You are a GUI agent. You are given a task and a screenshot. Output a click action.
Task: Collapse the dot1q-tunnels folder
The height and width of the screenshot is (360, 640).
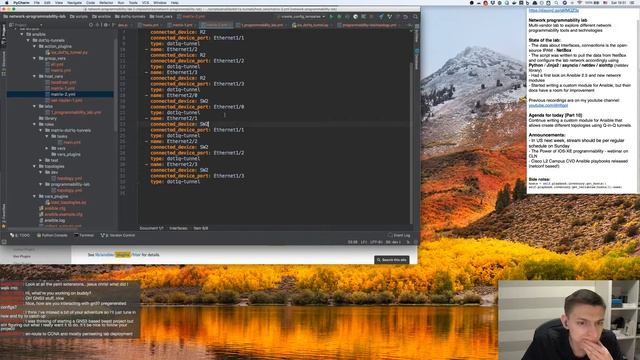tap(28, 40)
